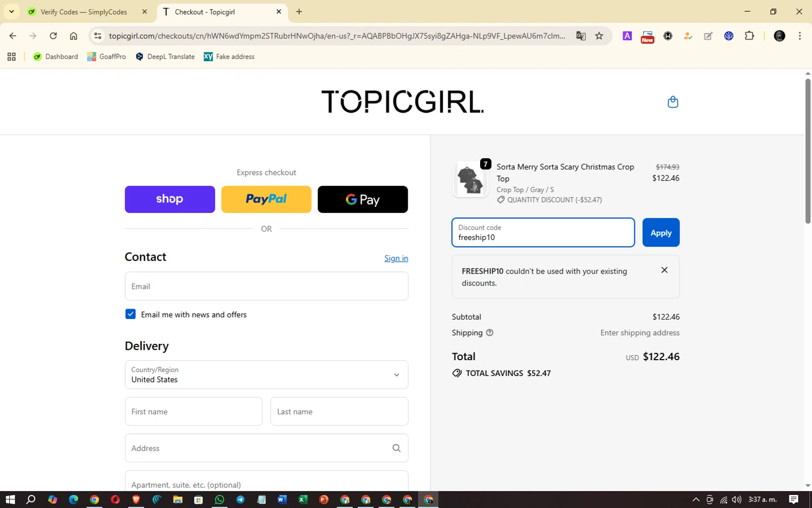Open the Fake address bookmark
The width and height of the screenshot is (812, 508).
pos(229,56)
